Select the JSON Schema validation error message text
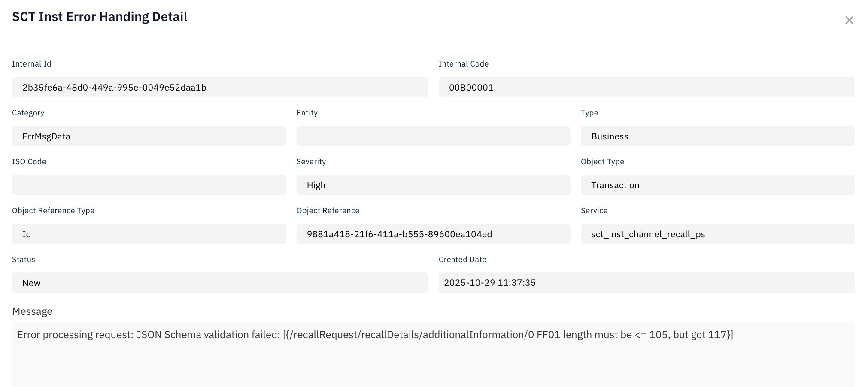Screen dimensions: 868x387 tap(375, 334)
